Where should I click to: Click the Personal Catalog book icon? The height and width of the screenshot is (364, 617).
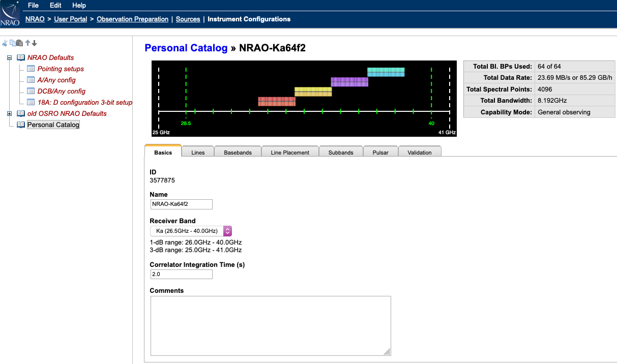point(21,125)
